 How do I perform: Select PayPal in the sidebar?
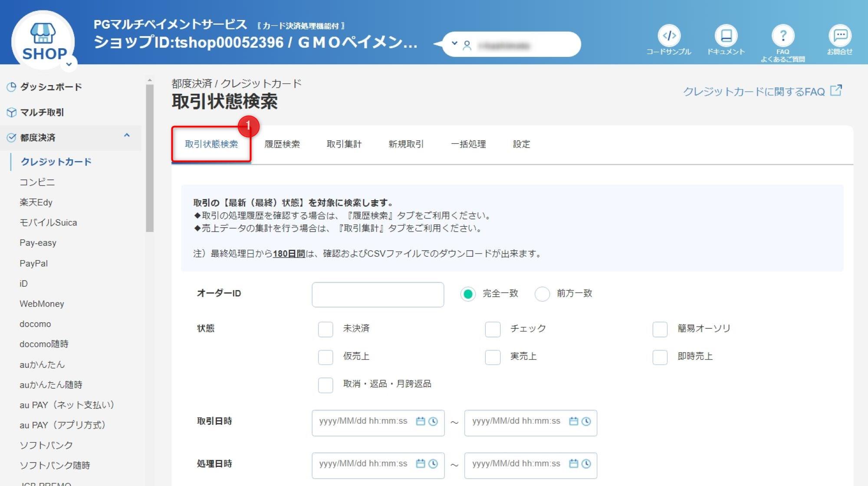tap(33, 263)
